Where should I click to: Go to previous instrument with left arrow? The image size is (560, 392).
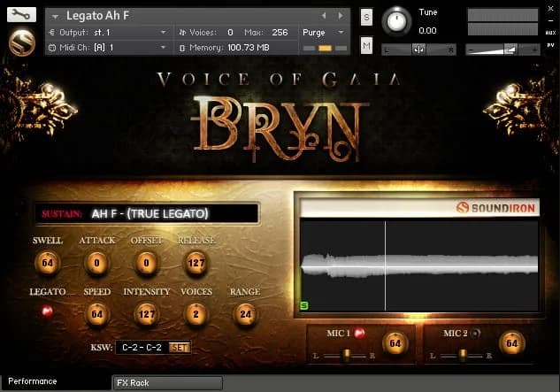(324, 16)
